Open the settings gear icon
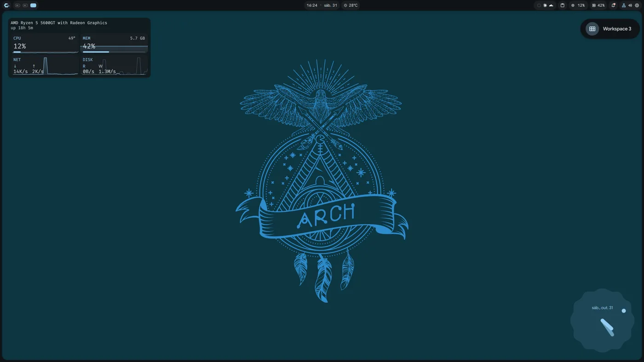This screenshot has width=644, height=362. click(x=637, y=6)
